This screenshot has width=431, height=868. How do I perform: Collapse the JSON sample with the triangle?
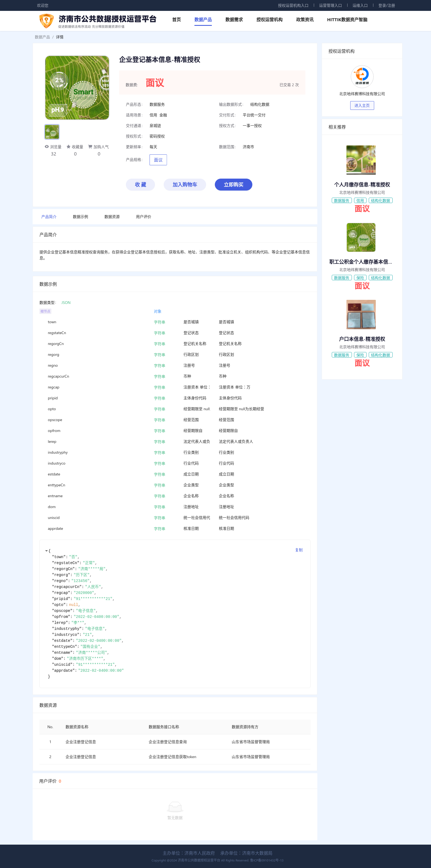click(46, 551)
